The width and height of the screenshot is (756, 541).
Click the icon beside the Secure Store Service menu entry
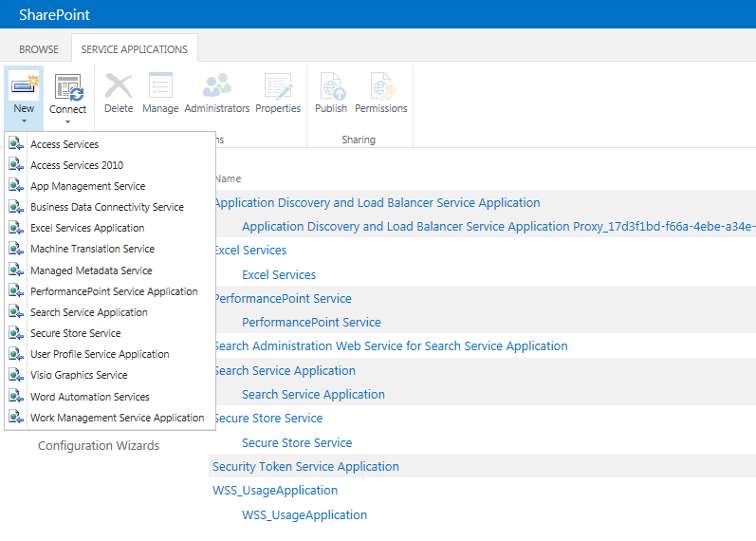pyautogui.click(x=16, y=333)
